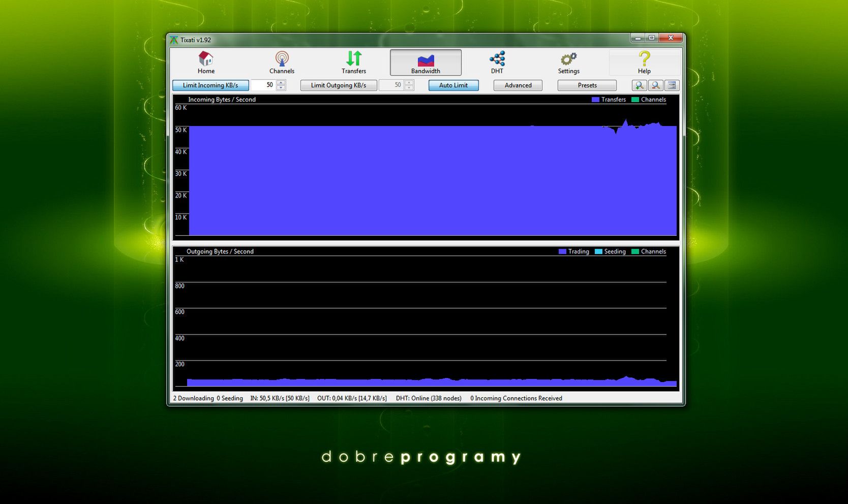Screen dimensions: 848x504
Task: Open the Advanced bandwidth options
Action: (x=518, y=85)
